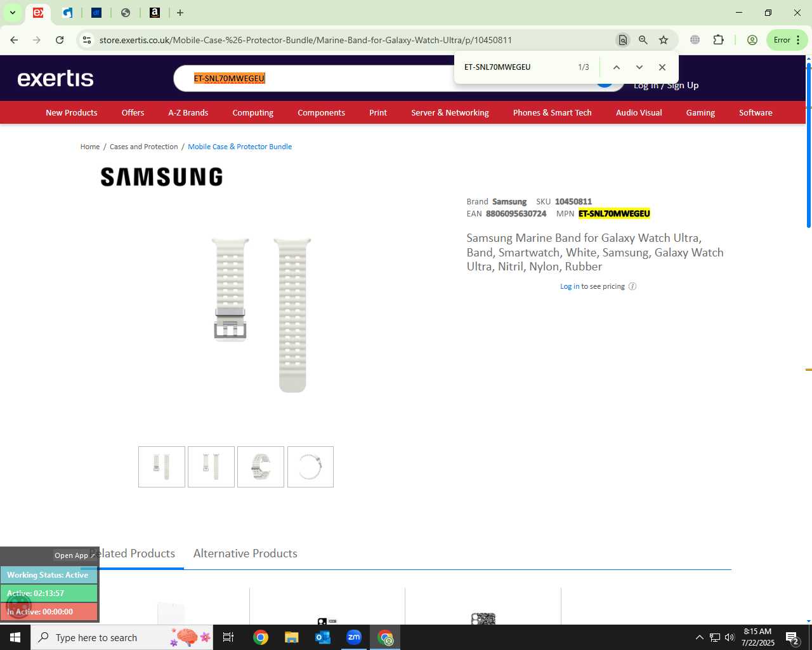Open the Chrome profile icon
812x650 pixels.
click(752, 40)
